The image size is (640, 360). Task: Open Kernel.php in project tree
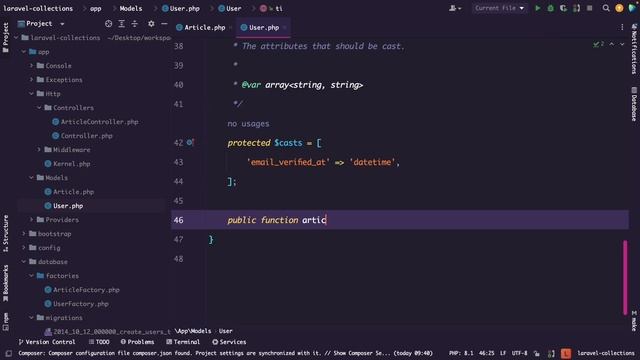click(x=67, y=164)
